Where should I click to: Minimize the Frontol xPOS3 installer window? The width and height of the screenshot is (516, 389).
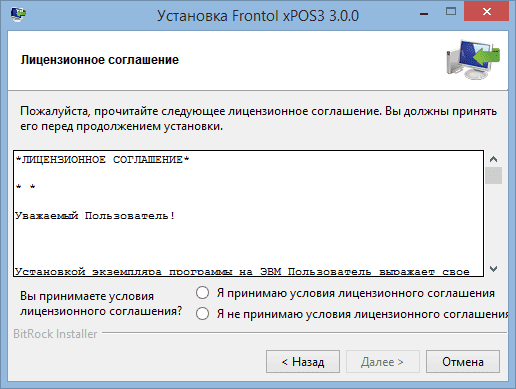click(424, 14)
